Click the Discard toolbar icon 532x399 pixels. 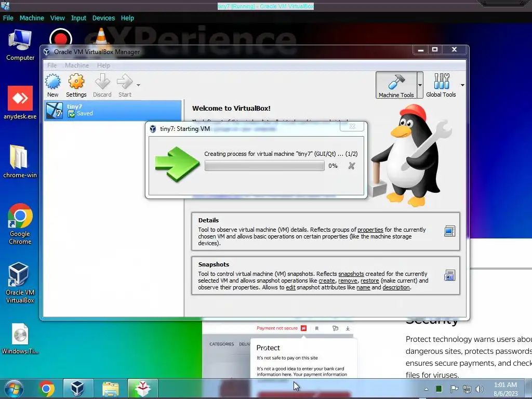click(102, 86)
